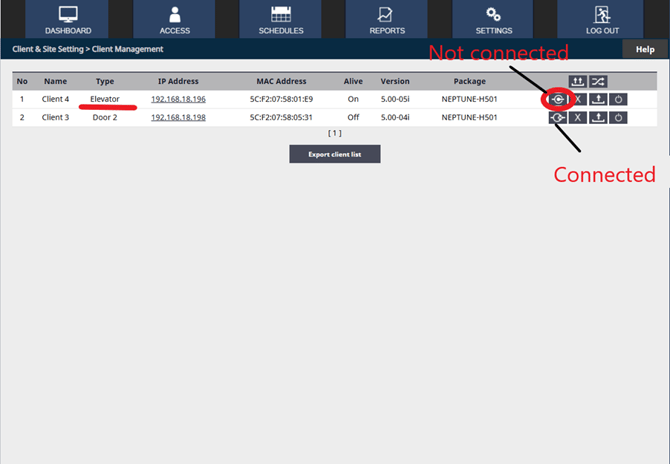Click the 'Client 4' name cell
Viewport: 670px width, 464px height.
(x=55, y=99)
